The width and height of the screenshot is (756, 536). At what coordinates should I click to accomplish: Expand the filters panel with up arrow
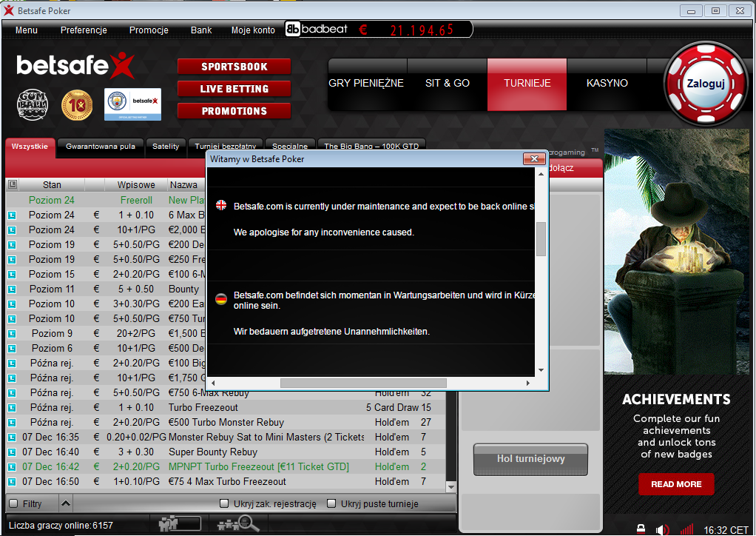(66, 503)
